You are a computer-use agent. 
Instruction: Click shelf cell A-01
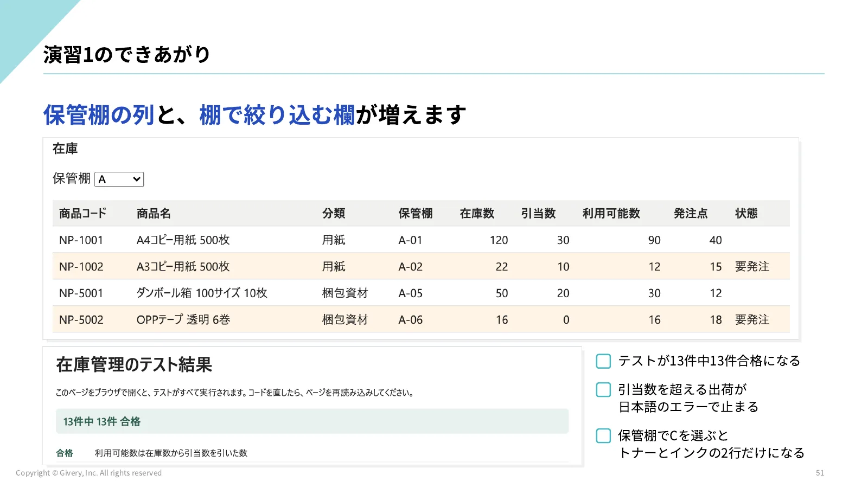(x=410, y=240)
